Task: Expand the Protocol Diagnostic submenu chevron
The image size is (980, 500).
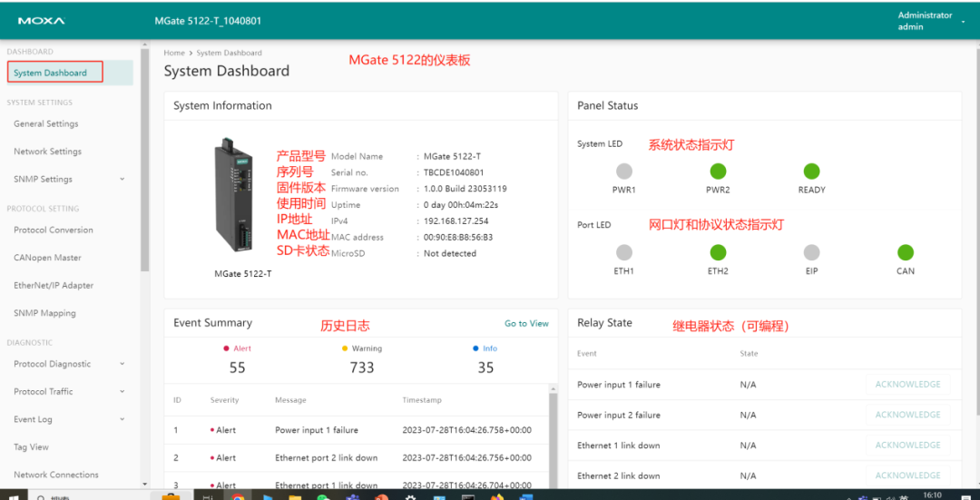Action: pyautogui.click(x=122, y=364)
